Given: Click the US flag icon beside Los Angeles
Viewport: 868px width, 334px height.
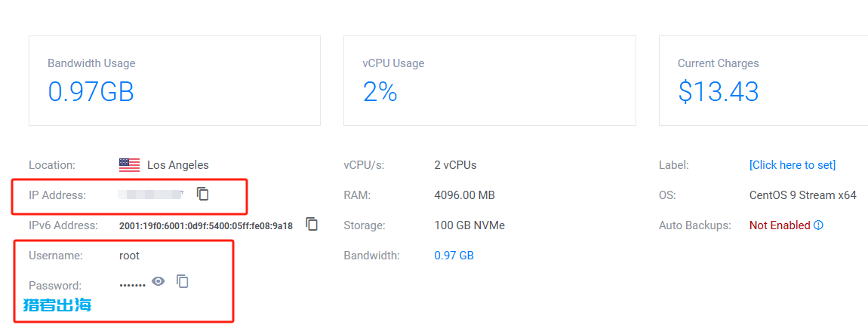Looking at the screenshot, I should point(129,165).
